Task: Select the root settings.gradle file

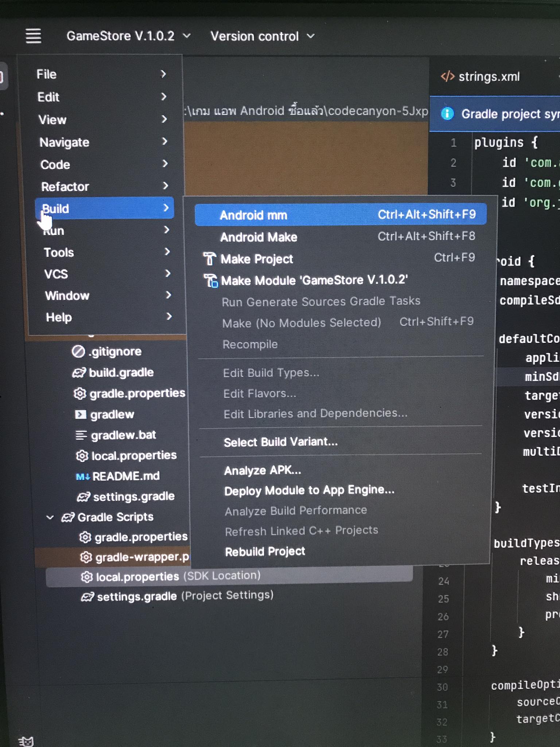Action: pos(126,496)
